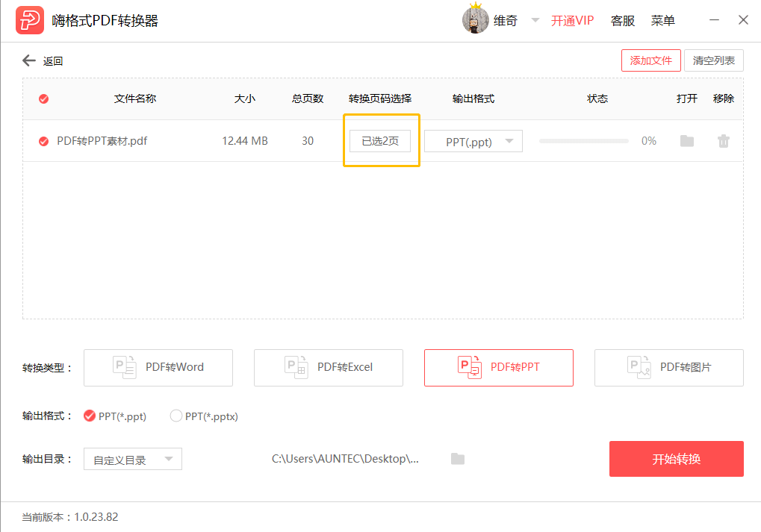Screen dimensions: 761x532
Task: Click the file size 12.44 MB
Action: pyautogui.click(x=245, y=141)
